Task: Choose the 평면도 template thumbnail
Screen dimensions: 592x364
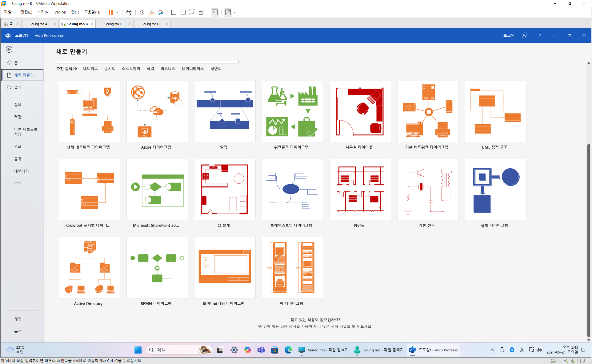Action: click(x=360, y=190)
